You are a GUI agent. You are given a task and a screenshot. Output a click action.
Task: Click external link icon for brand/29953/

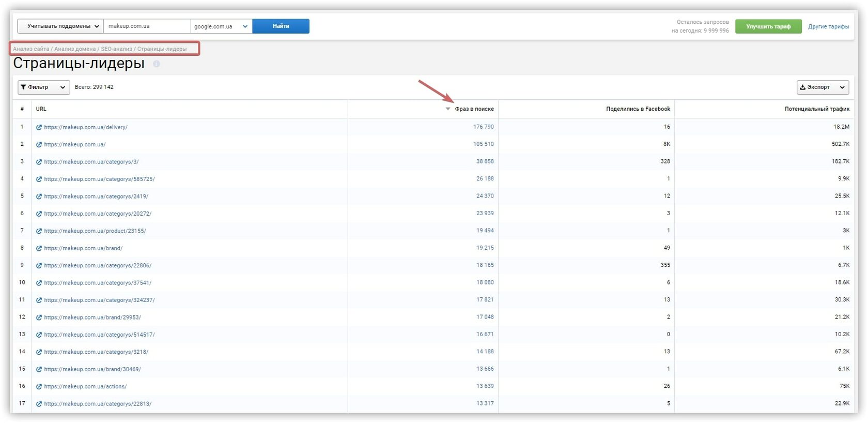[x=39, y=318]
